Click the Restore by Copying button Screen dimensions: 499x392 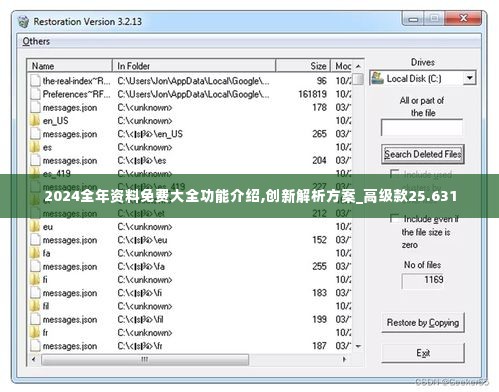[423, 323]
